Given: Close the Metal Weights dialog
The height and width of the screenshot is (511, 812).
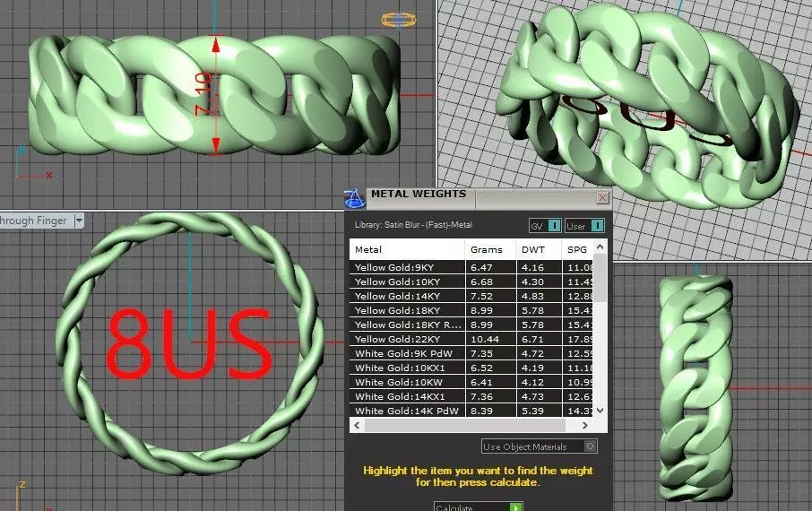Looking at the screenshot, I should point(602,198).
